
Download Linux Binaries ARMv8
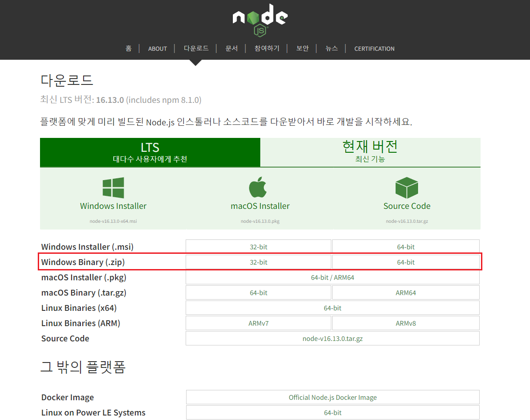[x=405, y=323]
